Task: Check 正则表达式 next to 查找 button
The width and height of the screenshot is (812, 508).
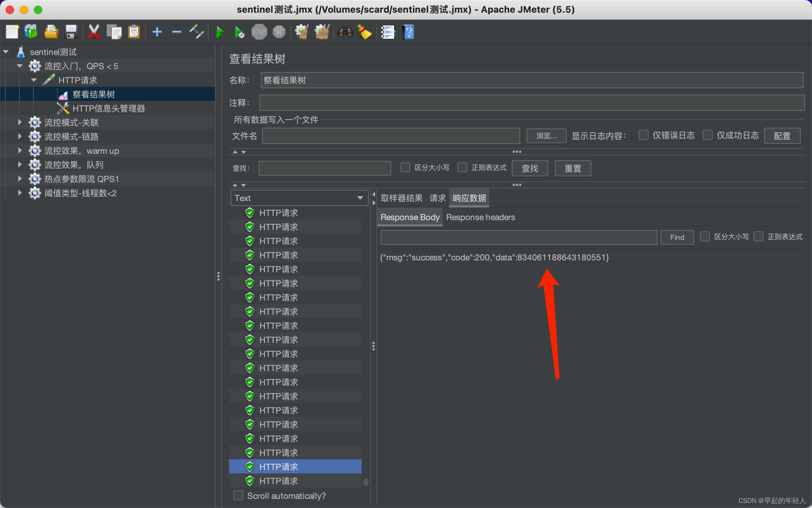Action: pos(462,168)
